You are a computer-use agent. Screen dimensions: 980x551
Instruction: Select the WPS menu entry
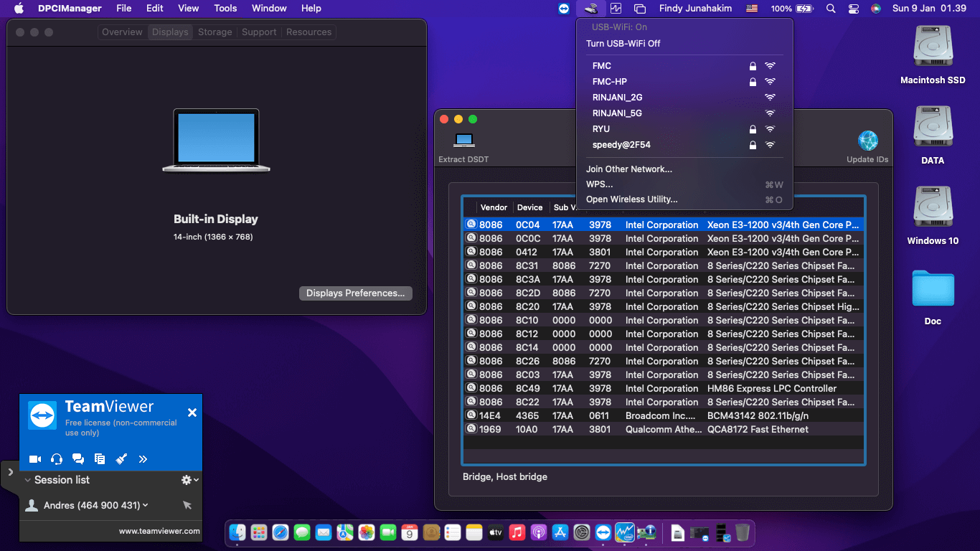pyautogui.click(x=684, y=184)
